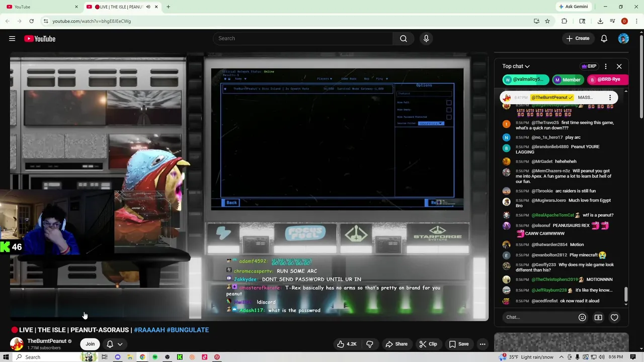Open Chrome downloads
Viewport: 644px width, 362px height.
(600, 21)
